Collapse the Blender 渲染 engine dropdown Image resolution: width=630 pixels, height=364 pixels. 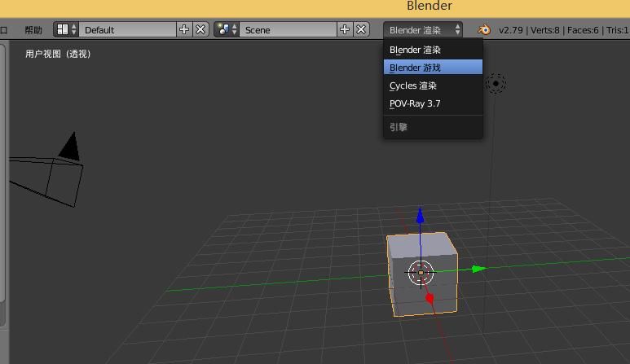coord(423,29)
